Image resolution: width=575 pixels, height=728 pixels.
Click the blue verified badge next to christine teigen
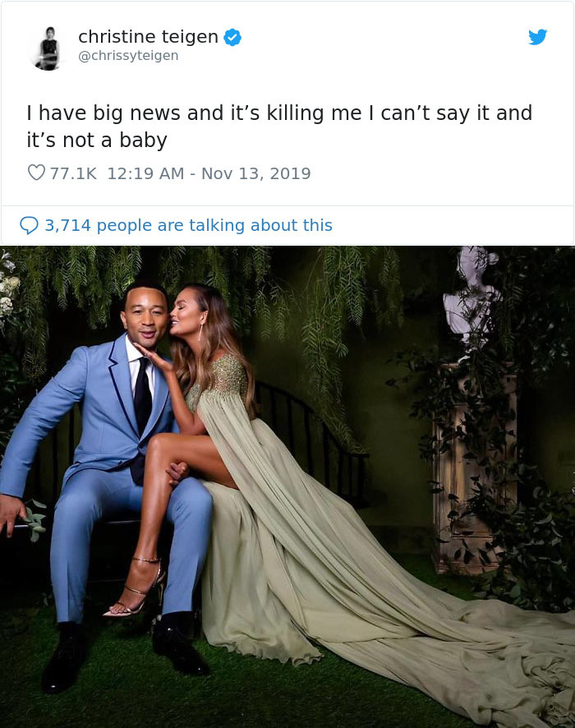click(x=232, y=36)
